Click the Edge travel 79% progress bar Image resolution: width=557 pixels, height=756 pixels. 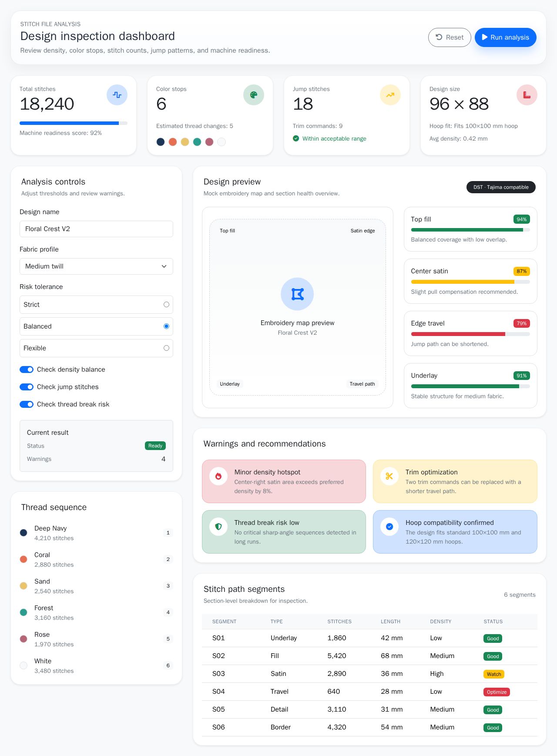pyautogui.click(x=470, y=334)
